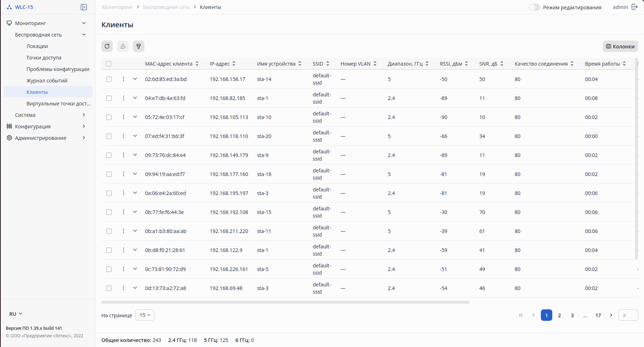The height and width of the screenshot is (347, 644).
Task: Open row actions menu for 0b:d8:f0:21:28:61
Action: pyautogui.click(x=124, y=250)
